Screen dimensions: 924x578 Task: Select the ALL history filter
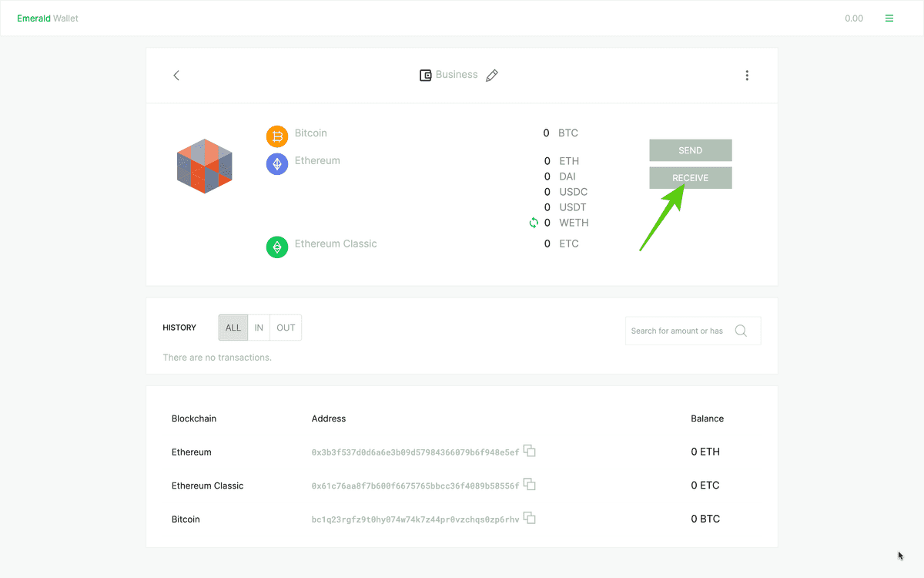point(233,328)
